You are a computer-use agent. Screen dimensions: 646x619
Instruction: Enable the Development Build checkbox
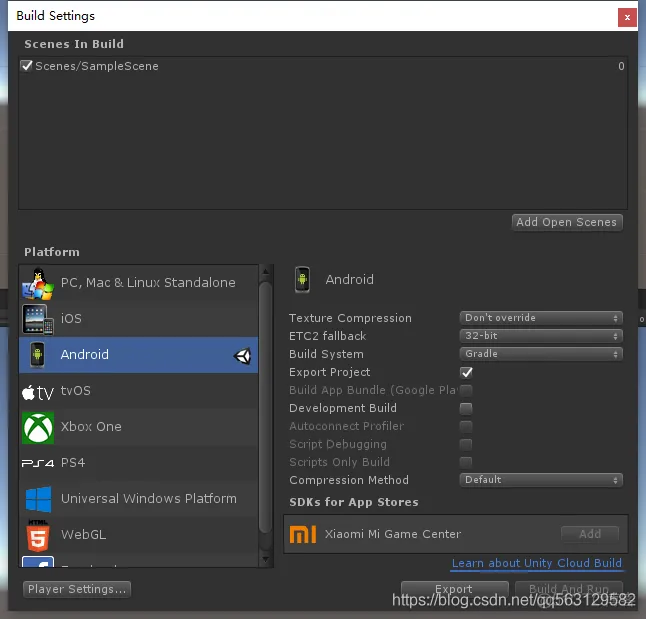[x=466, y=408]
